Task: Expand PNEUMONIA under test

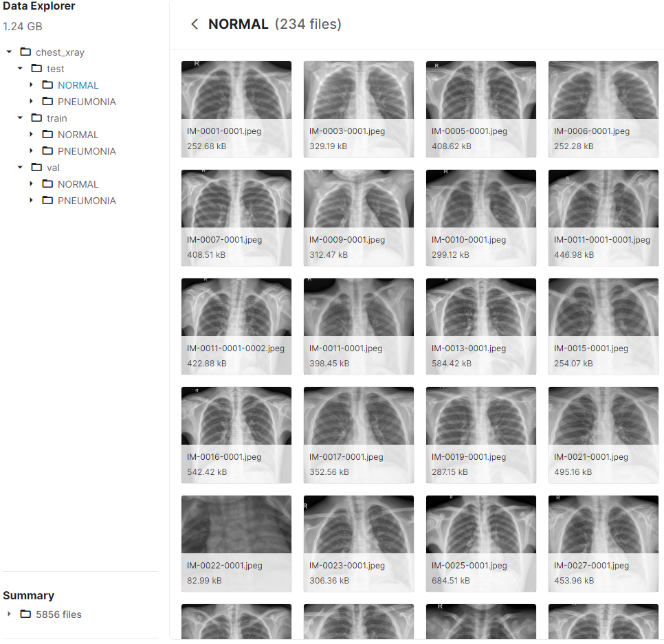Action: click(31, 101)
